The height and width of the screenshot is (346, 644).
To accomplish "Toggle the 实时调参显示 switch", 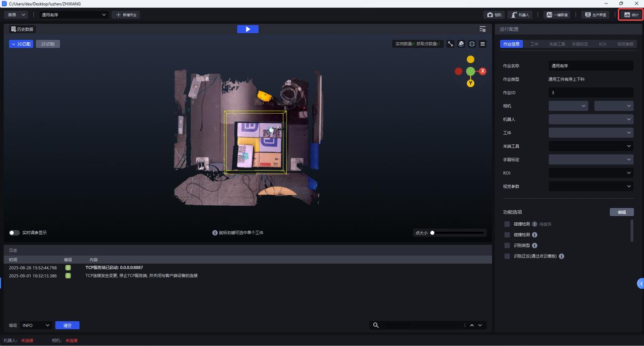I will [15, 233].
